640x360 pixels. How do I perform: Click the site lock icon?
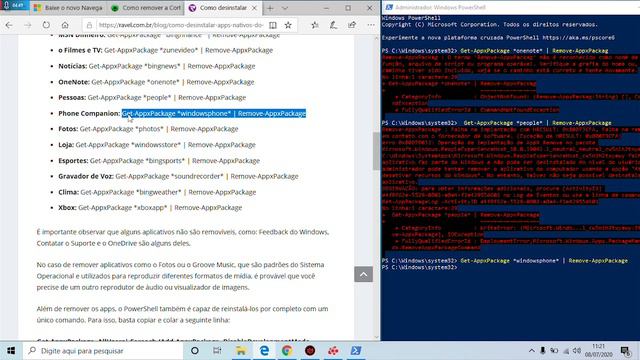(89, 25)
